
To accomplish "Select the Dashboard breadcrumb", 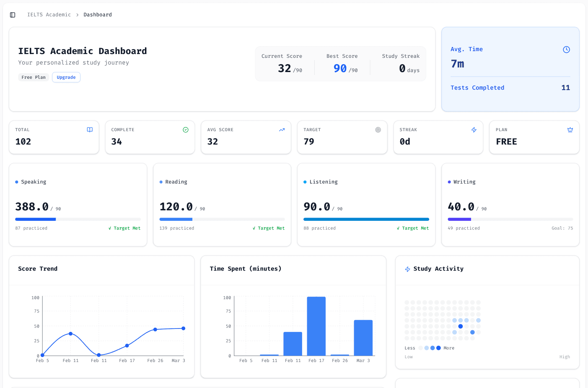I will [98, 15].
